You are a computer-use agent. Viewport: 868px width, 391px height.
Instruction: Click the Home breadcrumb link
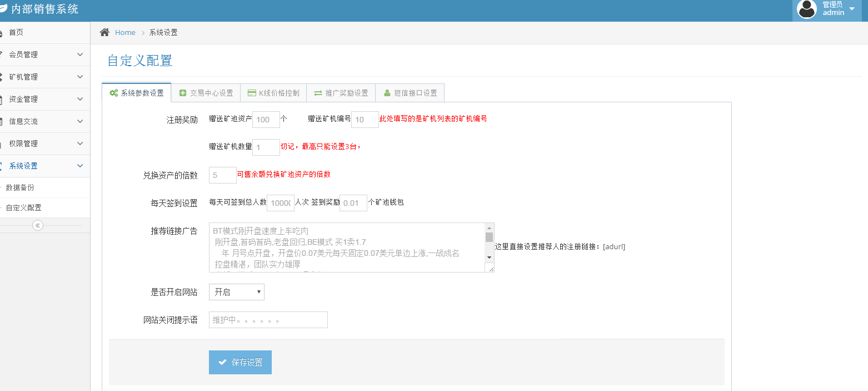125,32
